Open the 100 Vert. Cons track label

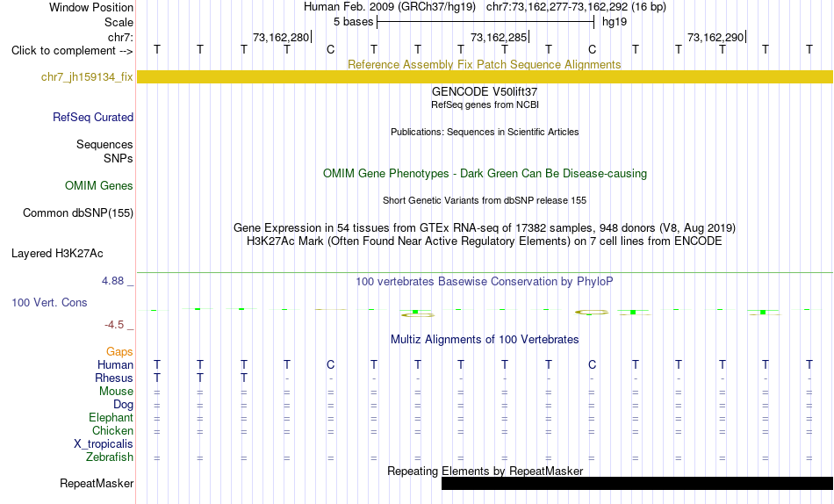(x=49, y=302)
